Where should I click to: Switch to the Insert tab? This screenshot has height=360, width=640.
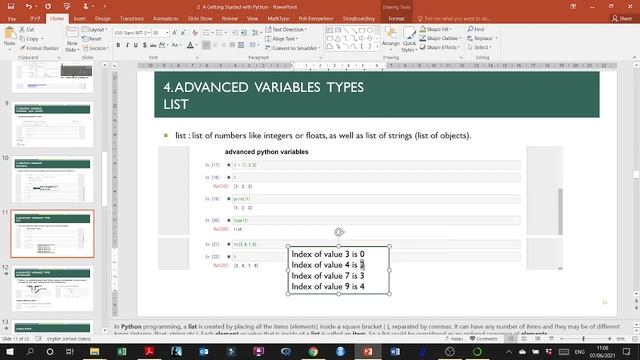[x=80, y=19]
